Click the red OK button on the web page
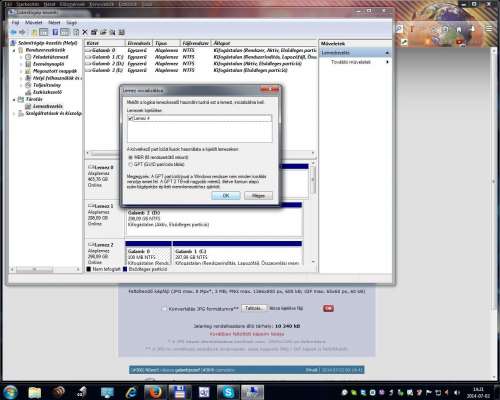The height and width of the screenshot is (400, 500). [328, 308]
